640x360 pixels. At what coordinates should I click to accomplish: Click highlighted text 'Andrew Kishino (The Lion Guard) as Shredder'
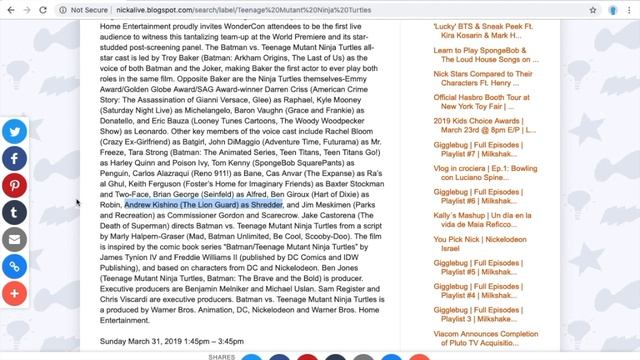click(203, 205)
